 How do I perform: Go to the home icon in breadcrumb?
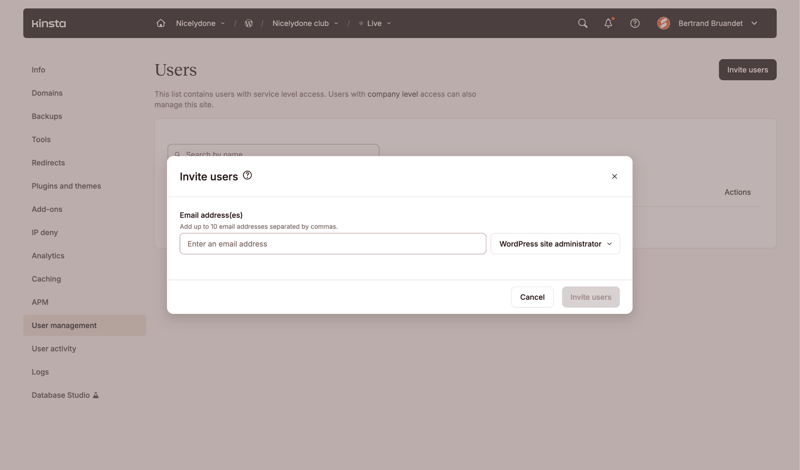click(161, 23)
